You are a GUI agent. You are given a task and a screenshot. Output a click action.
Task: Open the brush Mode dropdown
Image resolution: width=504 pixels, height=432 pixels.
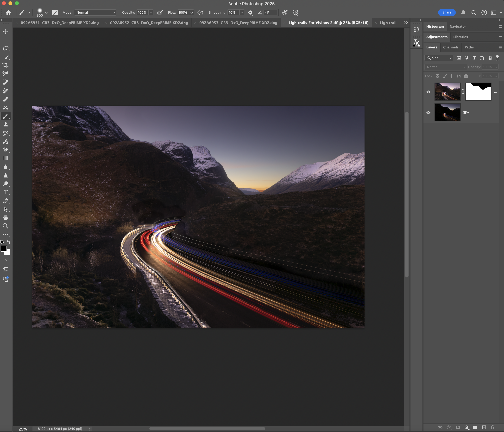coord(95,12)
